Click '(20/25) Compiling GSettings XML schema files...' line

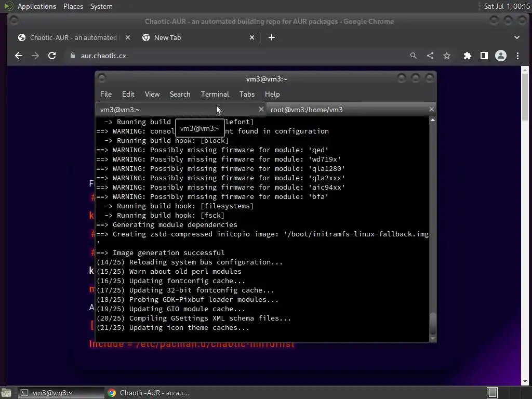194,318
